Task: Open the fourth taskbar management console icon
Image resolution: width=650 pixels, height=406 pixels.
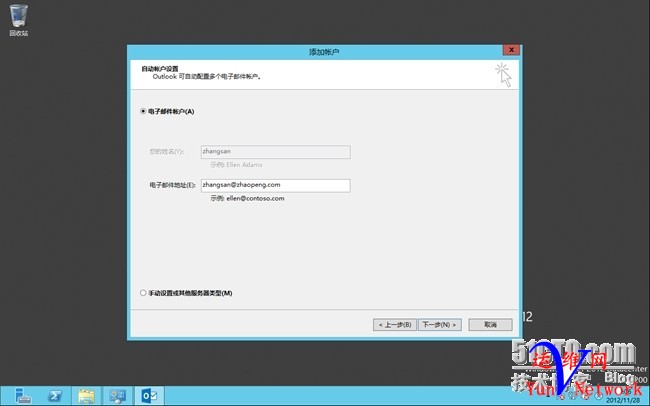Action: click(118, 396)
